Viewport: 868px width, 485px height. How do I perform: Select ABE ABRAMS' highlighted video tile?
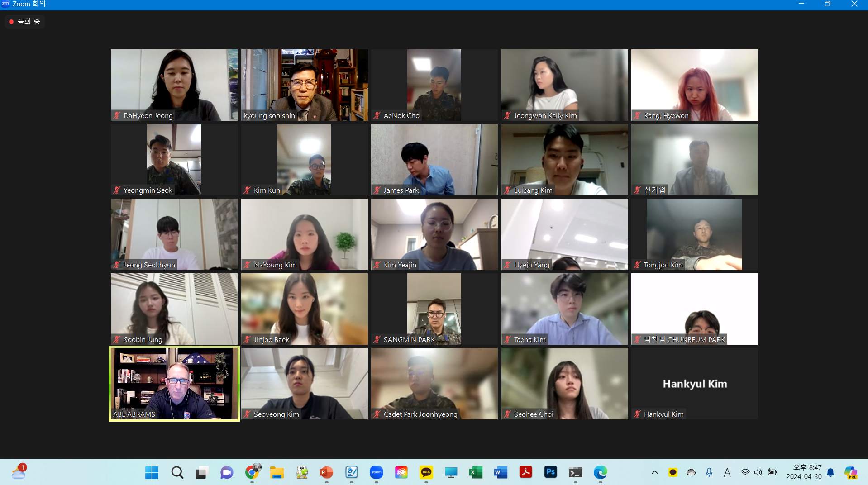tap(174, 383)
